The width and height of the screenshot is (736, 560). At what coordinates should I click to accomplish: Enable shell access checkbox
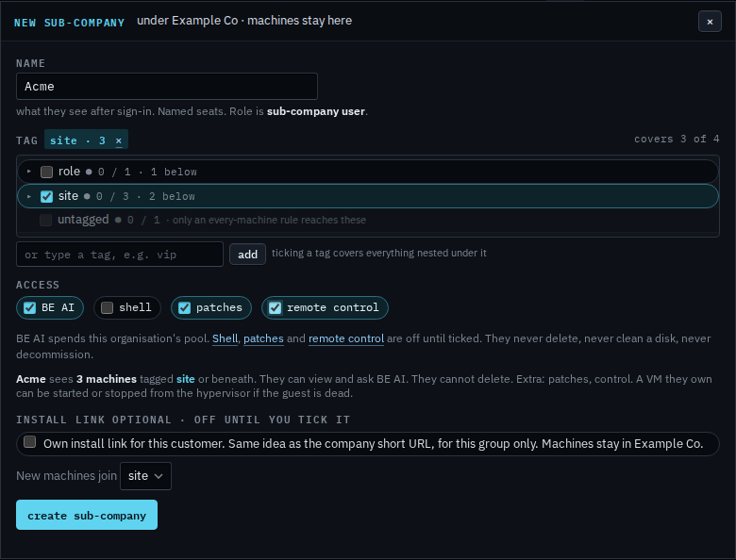[x=107, y=307]
